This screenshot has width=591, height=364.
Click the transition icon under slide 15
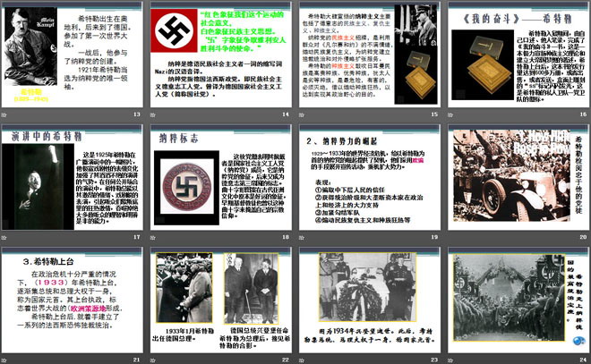(304, 117)
